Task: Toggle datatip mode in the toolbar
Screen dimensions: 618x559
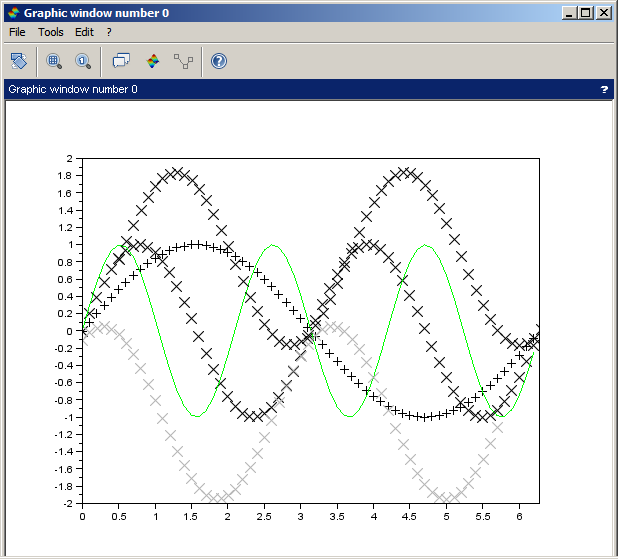Action: click(x=121, y=61)
